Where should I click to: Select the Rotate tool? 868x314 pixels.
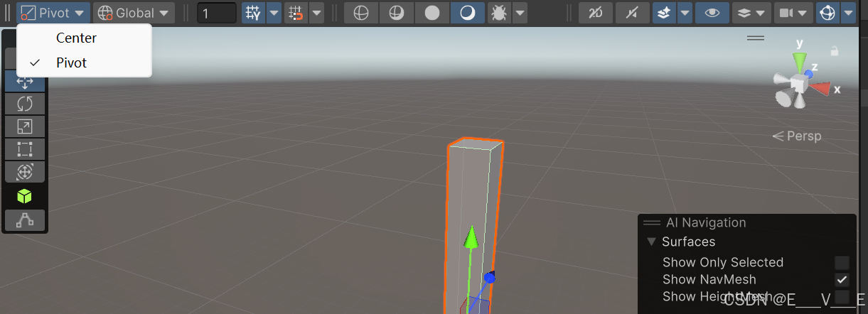point(25,104)
